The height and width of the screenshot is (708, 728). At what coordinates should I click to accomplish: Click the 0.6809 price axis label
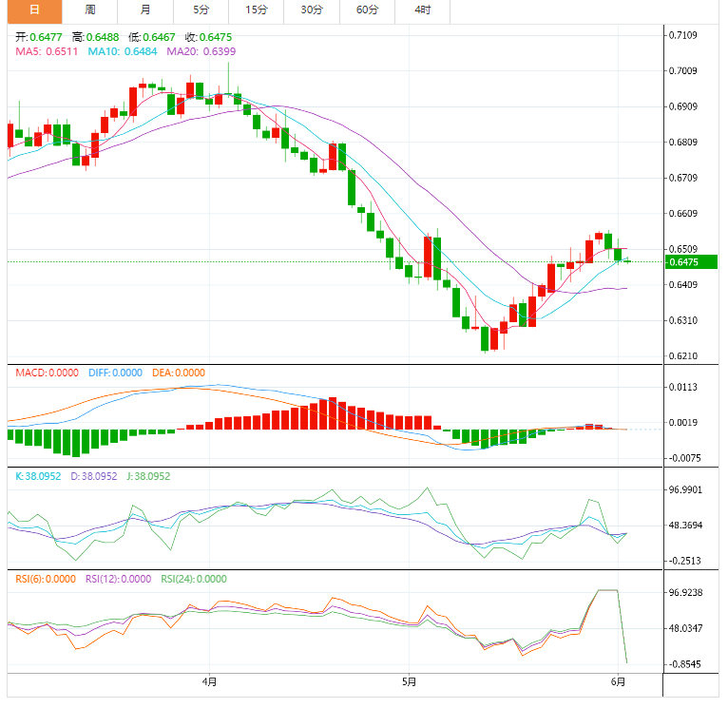click(683, 142)
